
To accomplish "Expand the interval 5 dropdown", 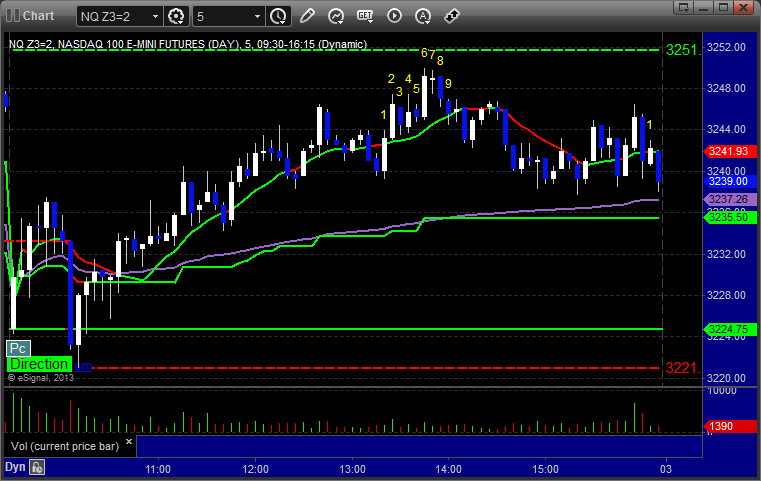I will pyautogui.click(x=257, y=17).
